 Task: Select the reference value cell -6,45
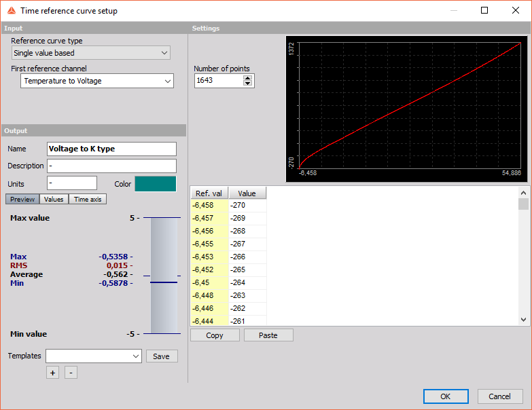click(x=210, y=282)
